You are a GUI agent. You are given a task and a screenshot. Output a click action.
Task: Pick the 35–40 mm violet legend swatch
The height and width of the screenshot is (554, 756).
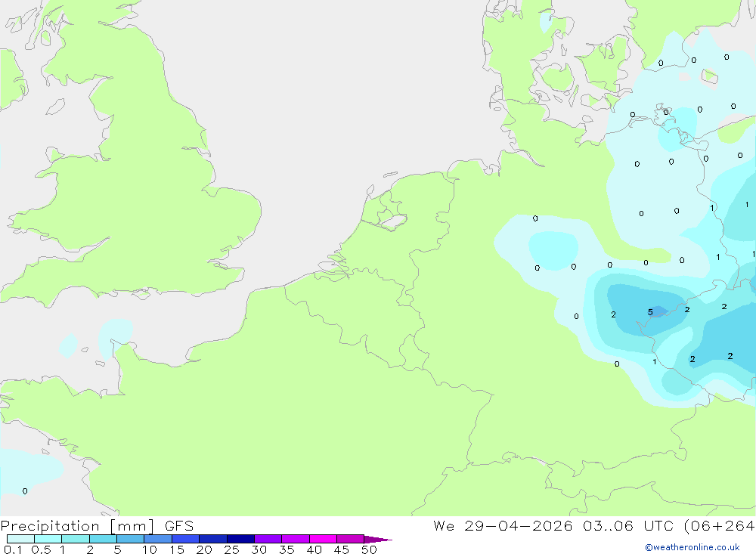click(296, 539)
